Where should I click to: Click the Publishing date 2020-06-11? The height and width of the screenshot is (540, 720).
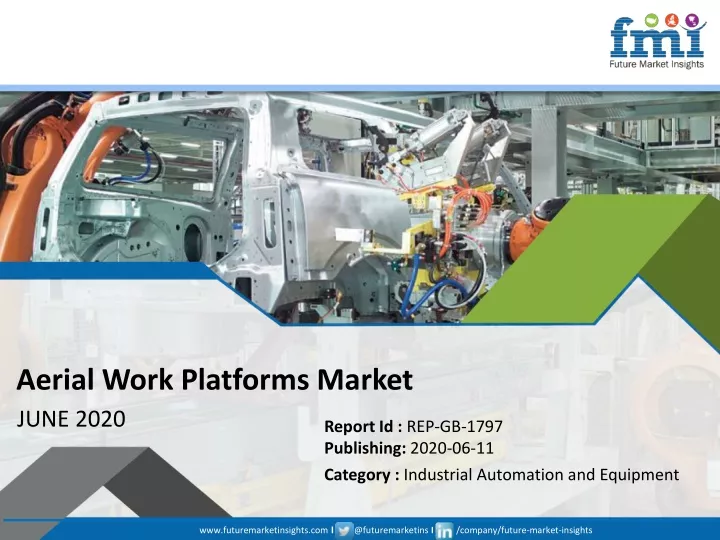pos(452,448)
